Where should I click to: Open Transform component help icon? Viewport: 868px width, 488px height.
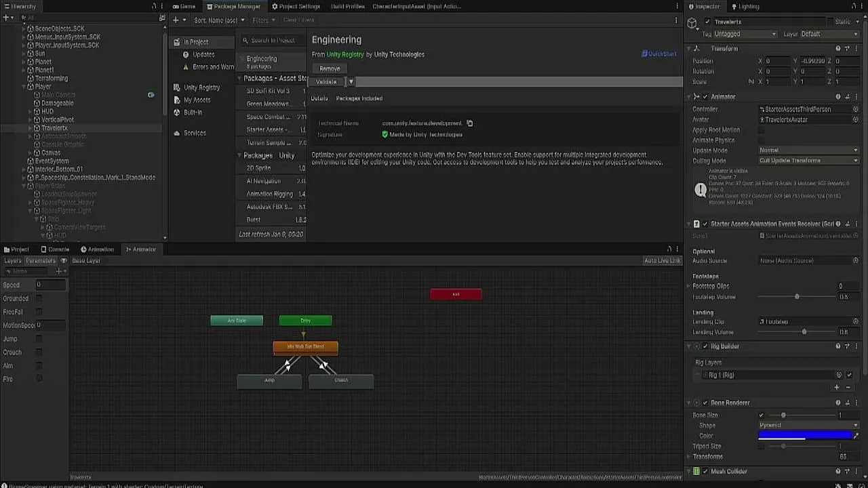[838, 49]
